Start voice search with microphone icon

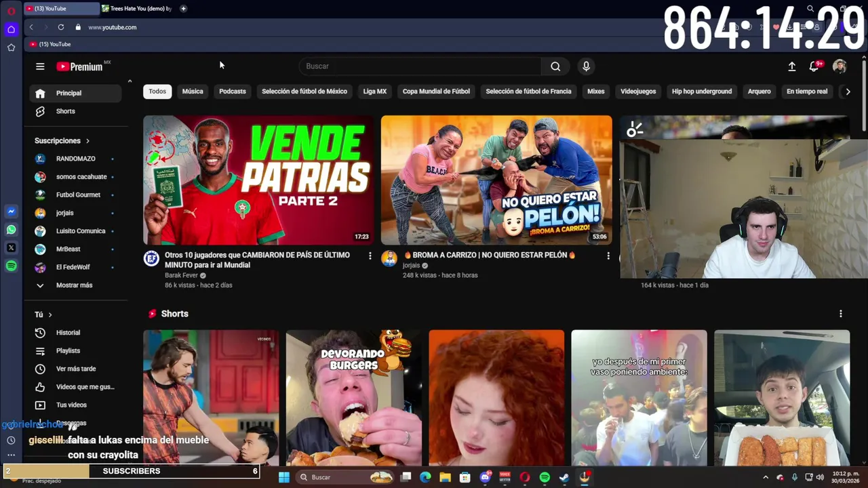click(586, 66)
